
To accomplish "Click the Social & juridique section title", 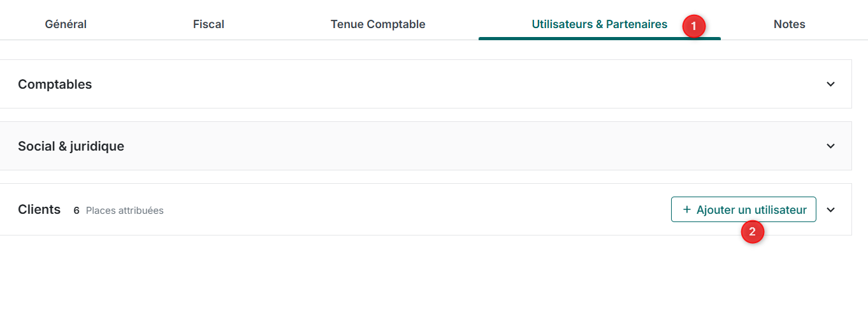I will pyautogui.click(x=71, y=146).
